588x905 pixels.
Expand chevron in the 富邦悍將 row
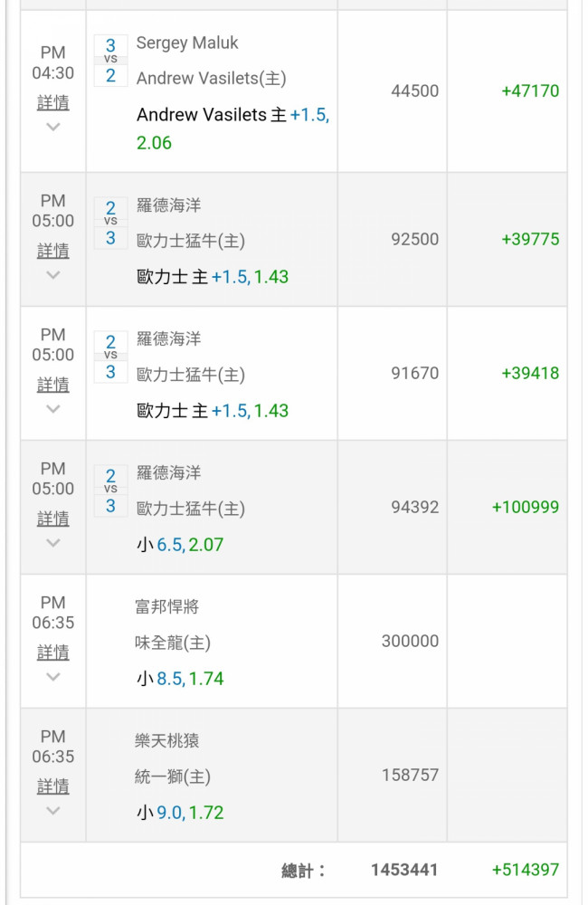coord(53,677)
